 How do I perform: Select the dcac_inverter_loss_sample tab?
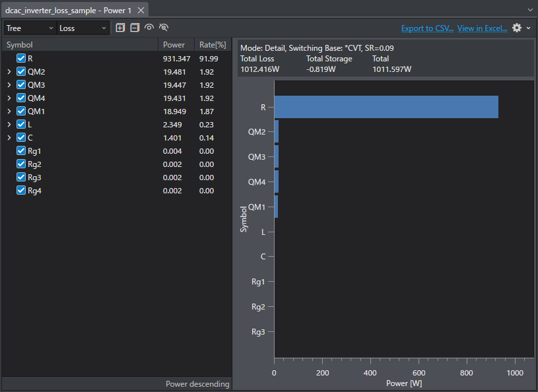coord(68,11)
